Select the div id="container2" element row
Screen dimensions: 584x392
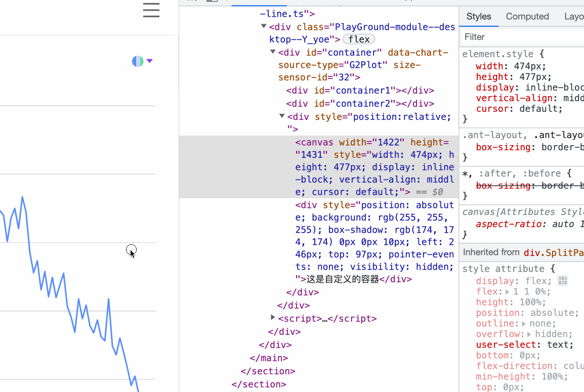(x=360, y=104)
